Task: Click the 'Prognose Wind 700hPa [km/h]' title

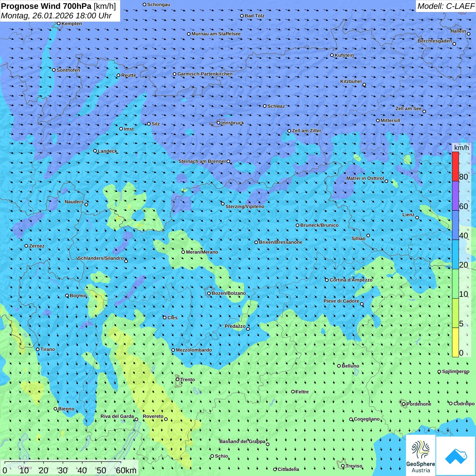Action: (58, 6)
